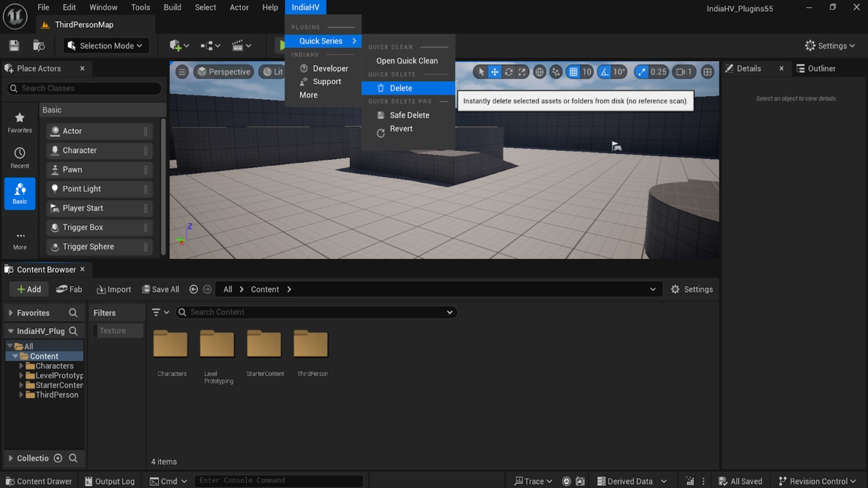
Task: Choose Safe Delete in the submenu
Action: point(408,115)
